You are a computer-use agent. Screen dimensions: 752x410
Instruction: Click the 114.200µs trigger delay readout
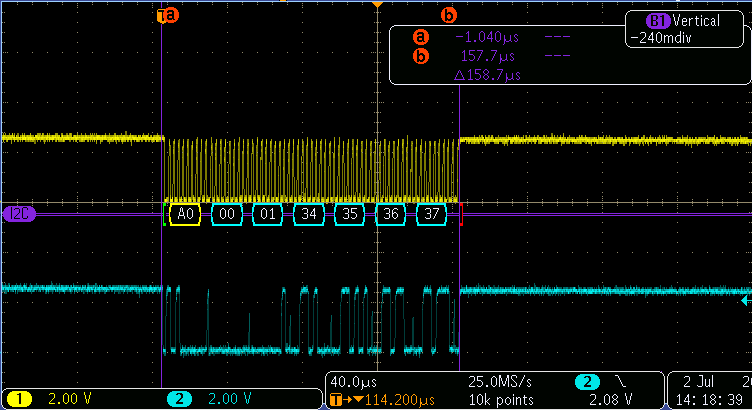374,400
